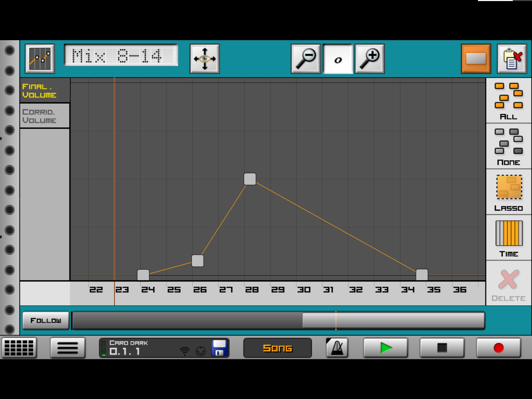This screenshot has width=532, height=399.
Task: Zoom in with the plus magnifier
Action: coord(369,59)
